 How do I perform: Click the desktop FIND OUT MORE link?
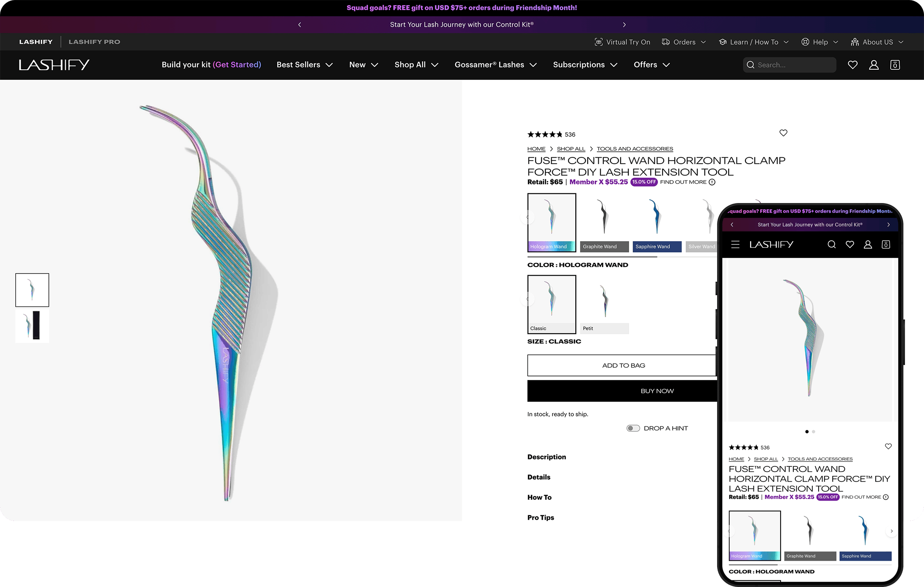click(x=683, y=182)
